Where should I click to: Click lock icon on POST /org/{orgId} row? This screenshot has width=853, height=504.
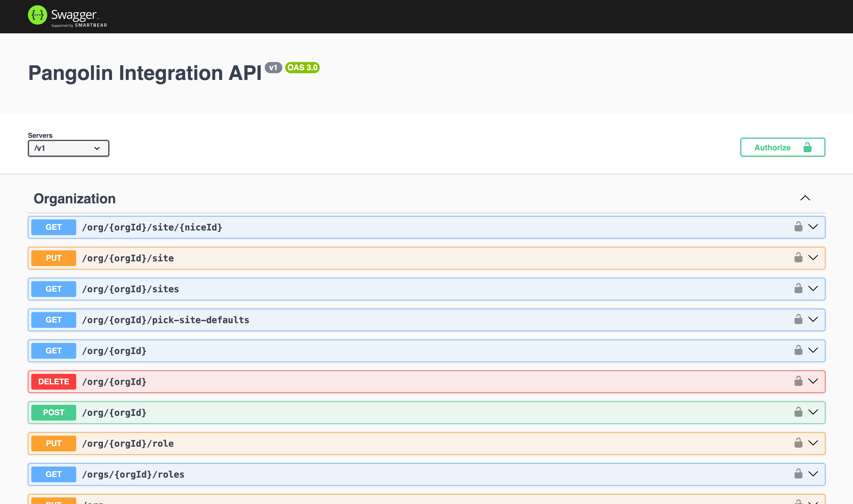coord(798,412)
